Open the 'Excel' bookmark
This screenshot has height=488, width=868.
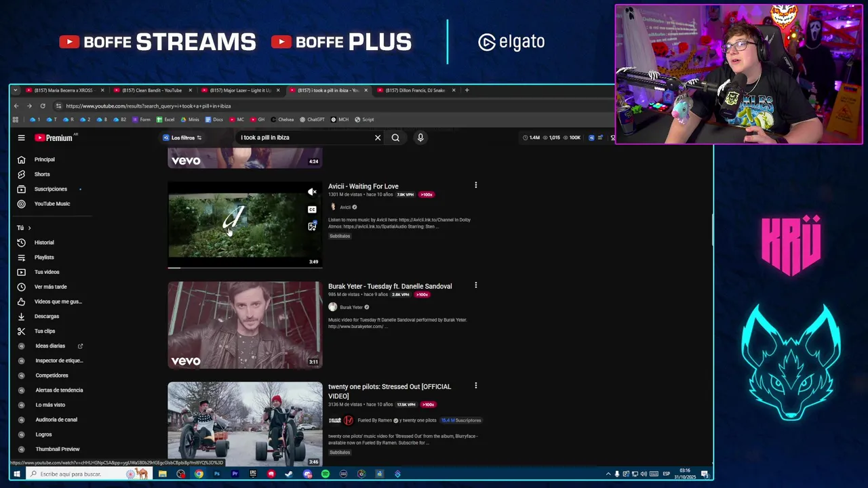165,119
